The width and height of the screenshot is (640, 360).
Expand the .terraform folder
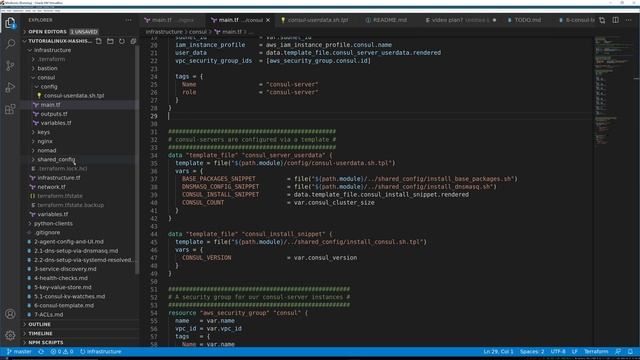pyautogui.click(x=80, y=59)
